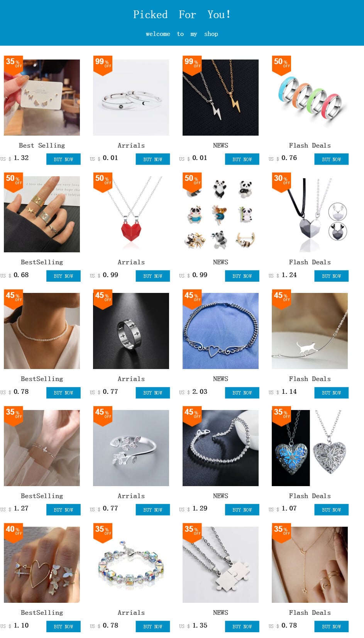Click BUY NOW for $2.03 angel wing bracelet
Screen dimensions: 364x638
(x=242, y=393)
